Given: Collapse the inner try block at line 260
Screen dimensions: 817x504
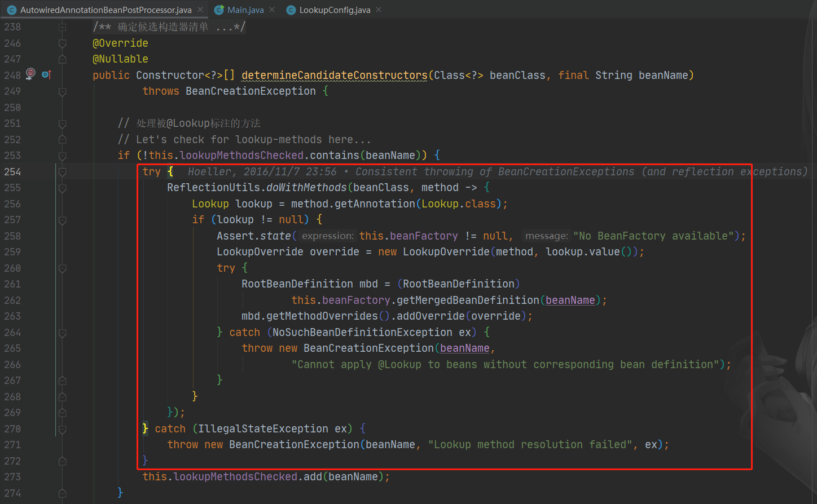Looking at the screenshot, I should [x=63, y=268].
